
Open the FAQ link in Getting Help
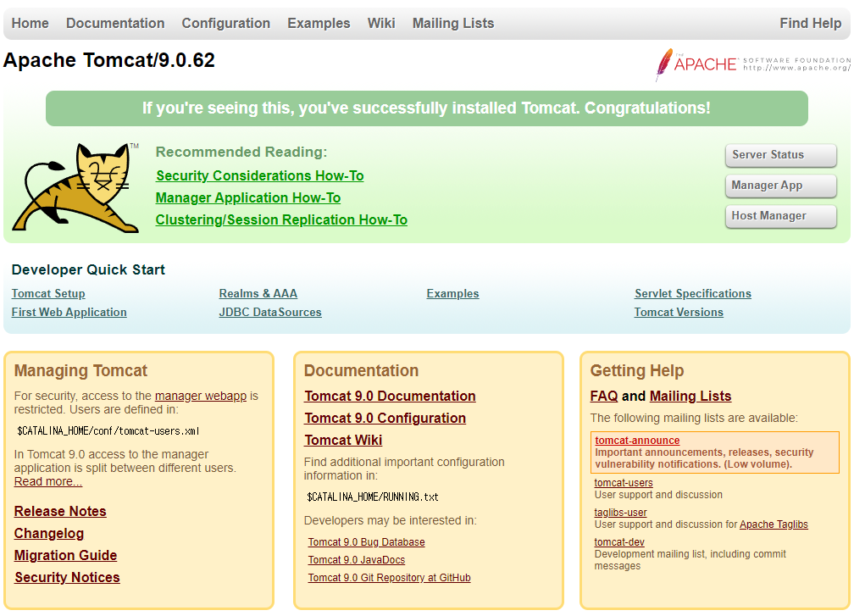point(604,396)
